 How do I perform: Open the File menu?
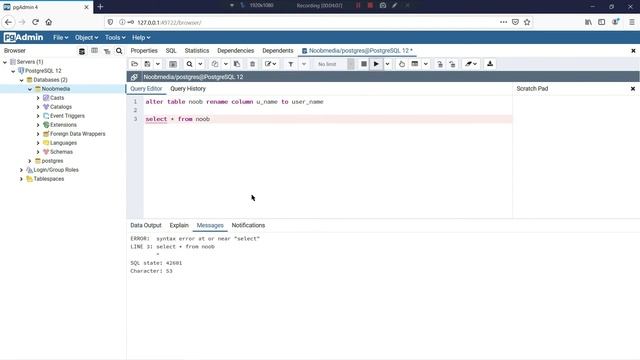tap(60, 38)
